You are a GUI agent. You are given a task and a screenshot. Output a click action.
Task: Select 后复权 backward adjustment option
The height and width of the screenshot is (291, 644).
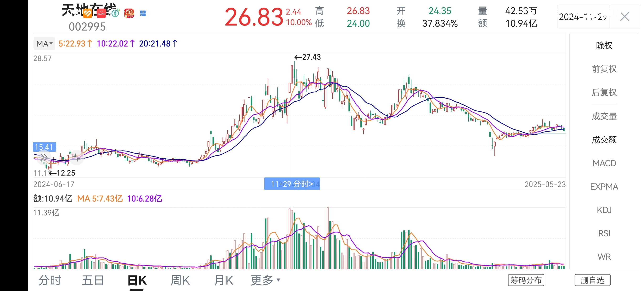604,93
